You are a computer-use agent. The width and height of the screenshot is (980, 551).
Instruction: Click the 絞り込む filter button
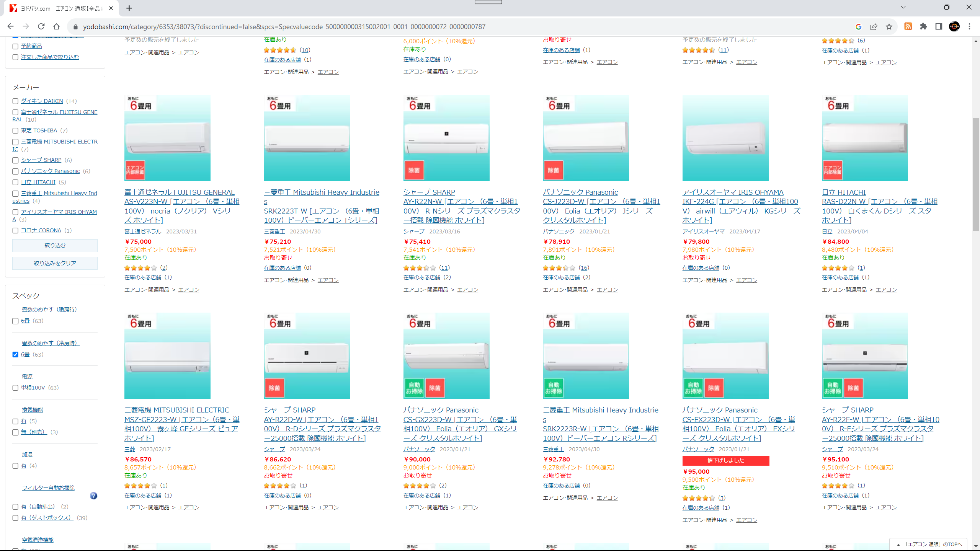coord(55,245)
